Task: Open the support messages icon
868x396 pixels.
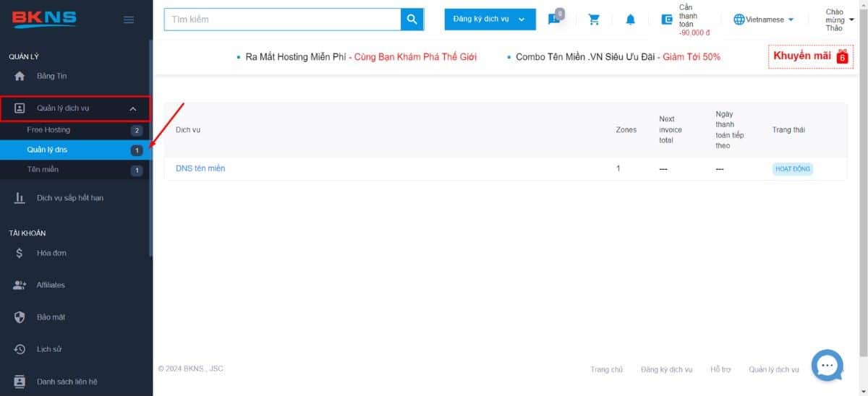Action: pyautogui.click(x=554, y=20)
